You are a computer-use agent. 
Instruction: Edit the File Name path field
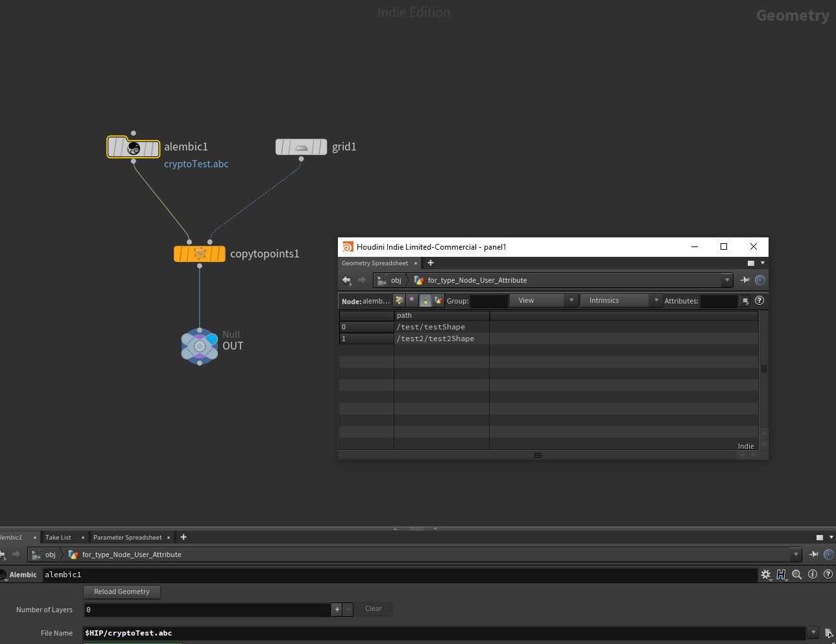444,633
